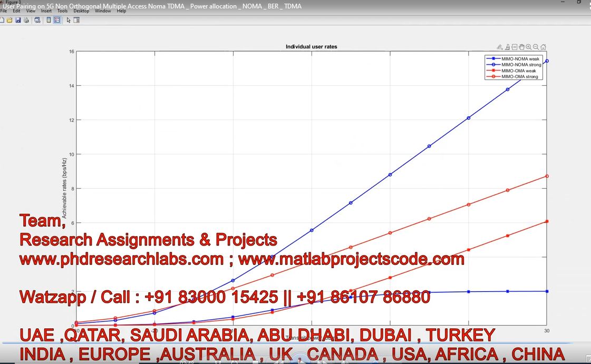Open the Edit menu
591x364 pixels.
pos(16,11)
